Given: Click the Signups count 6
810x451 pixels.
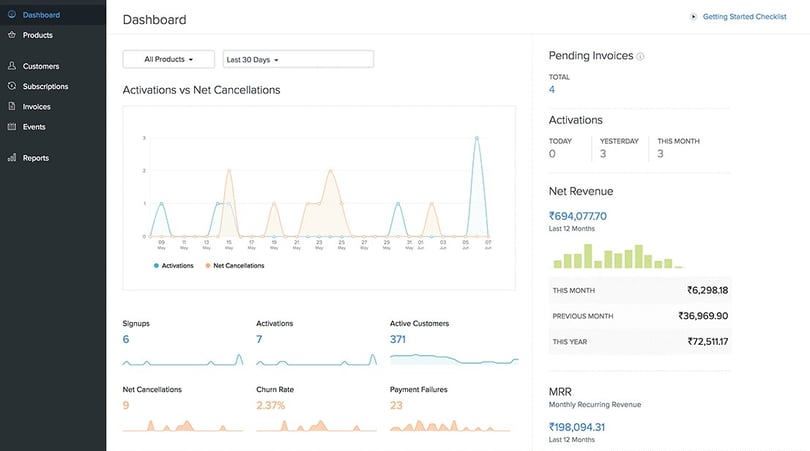Looking at the screenshot, I should point(126,339).
